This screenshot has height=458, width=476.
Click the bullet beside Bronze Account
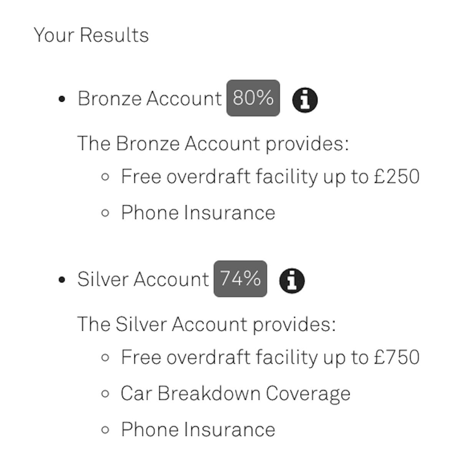62,100
